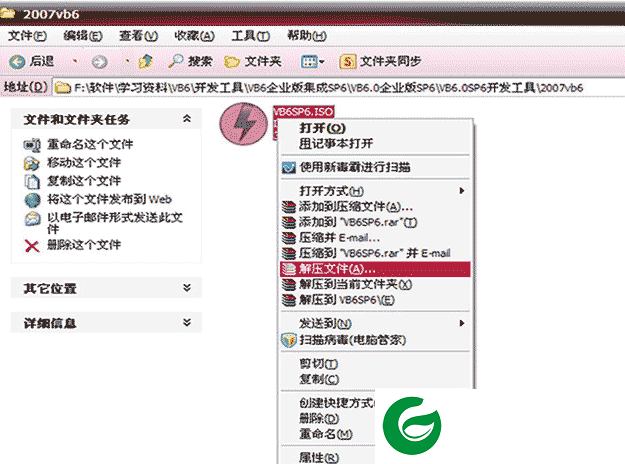
Task: Open the 文件(F) menu
Action: (x=27, y=36)
